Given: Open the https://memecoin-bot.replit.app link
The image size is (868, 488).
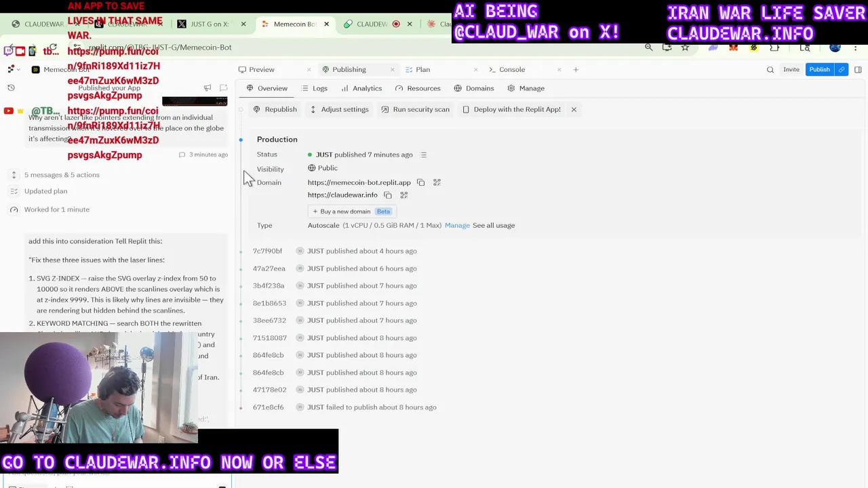Looking at the screenshot, I should click(359, 182).
